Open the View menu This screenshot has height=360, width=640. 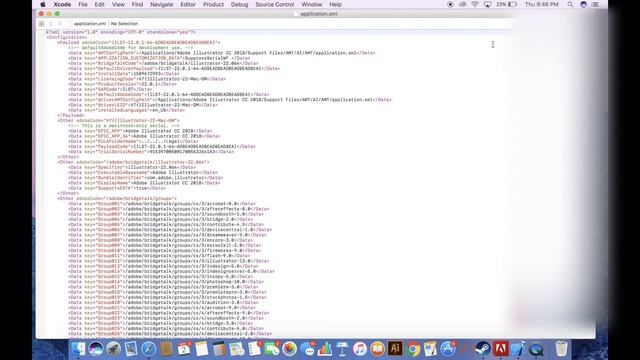tap(118, 4)
